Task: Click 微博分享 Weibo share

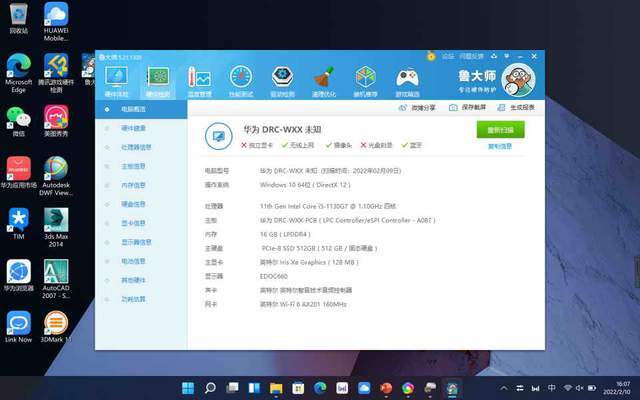Action: pos(417,108)
